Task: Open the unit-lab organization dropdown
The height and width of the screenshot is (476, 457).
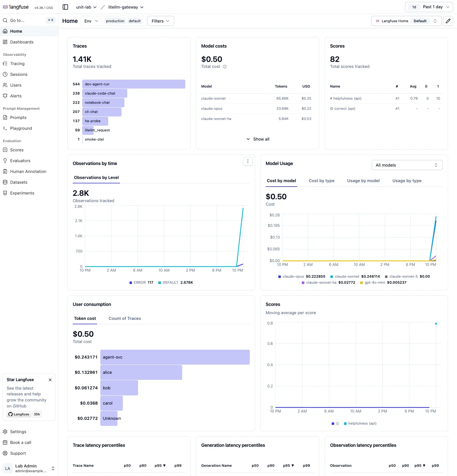Action: (x=86, y=7)
